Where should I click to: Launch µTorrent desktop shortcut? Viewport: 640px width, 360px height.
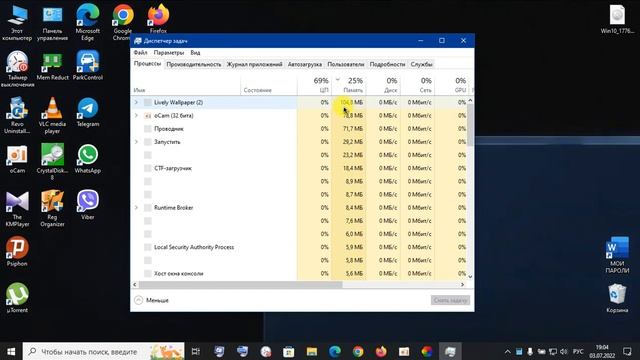[17, 299]
